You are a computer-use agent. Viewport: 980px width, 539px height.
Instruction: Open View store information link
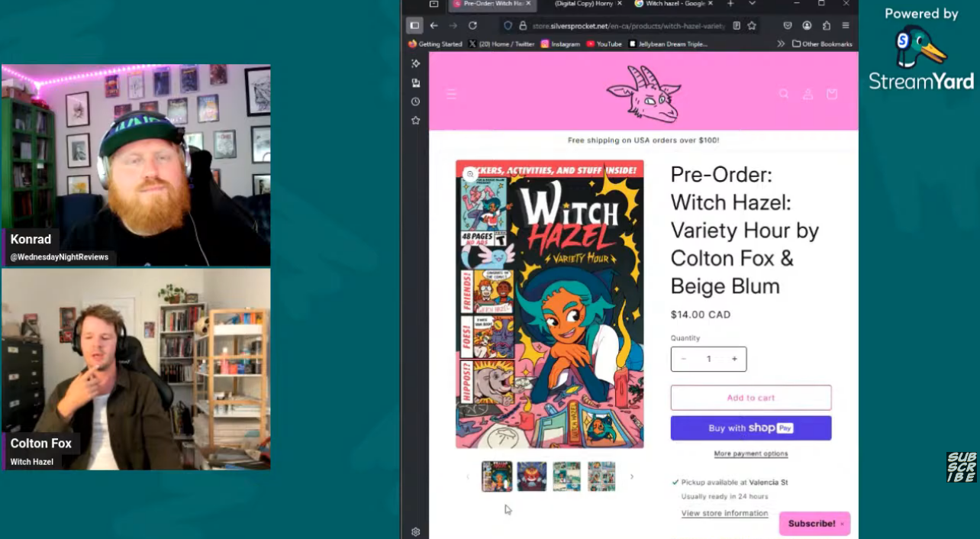[724, 513]
